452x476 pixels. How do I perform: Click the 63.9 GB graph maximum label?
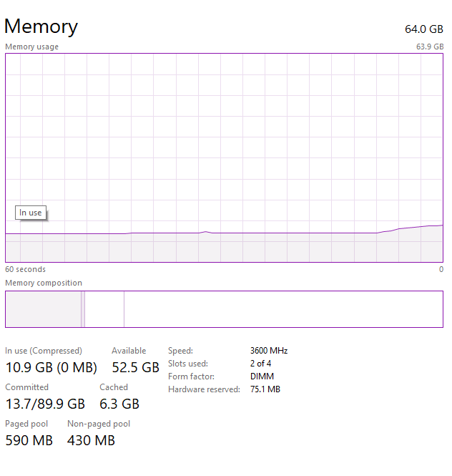pyautogui.click(x=430, y=47)
